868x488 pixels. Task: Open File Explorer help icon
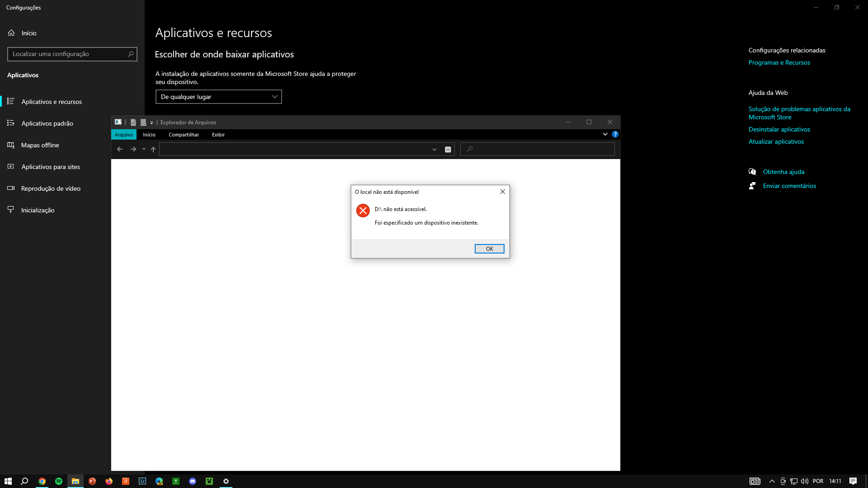tap(615, 134)
